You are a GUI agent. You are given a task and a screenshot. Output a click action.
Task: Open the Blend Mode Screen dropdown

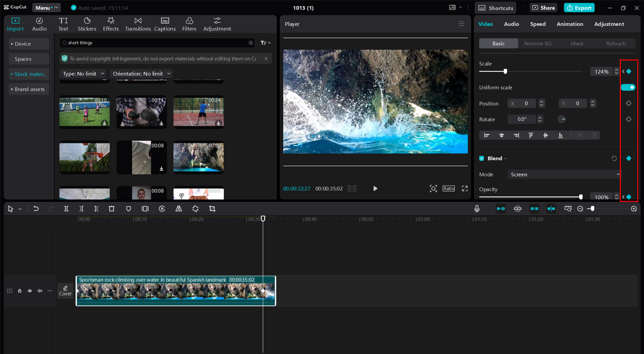click(565, 174)
